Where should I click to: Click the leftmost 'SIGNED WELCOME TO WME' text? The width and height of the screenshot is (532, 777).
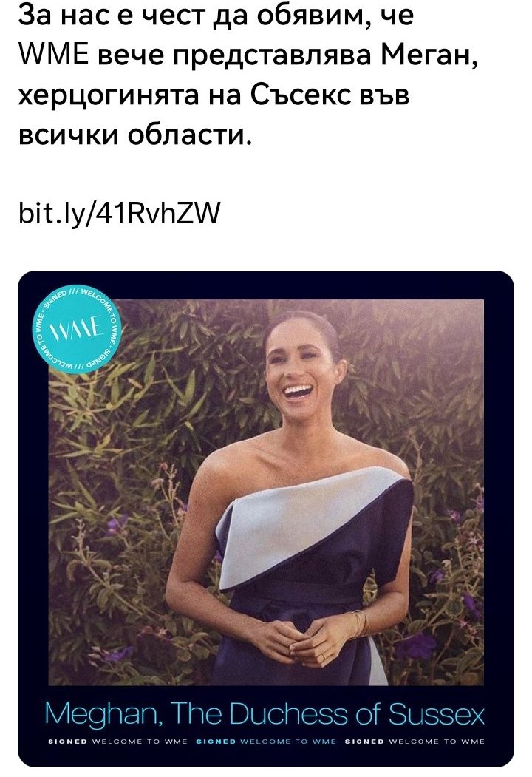tap(117, 742)
